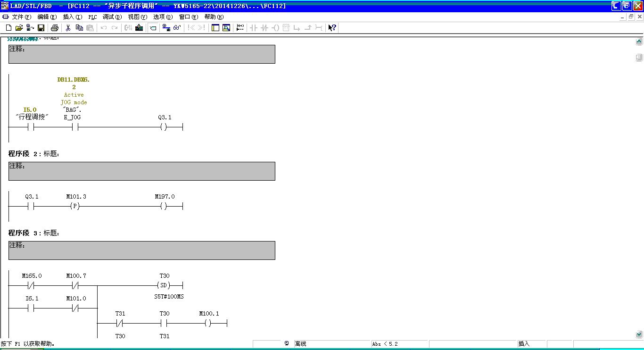
Task: Open the 调试(D) menu
Action: coord(112,17)
